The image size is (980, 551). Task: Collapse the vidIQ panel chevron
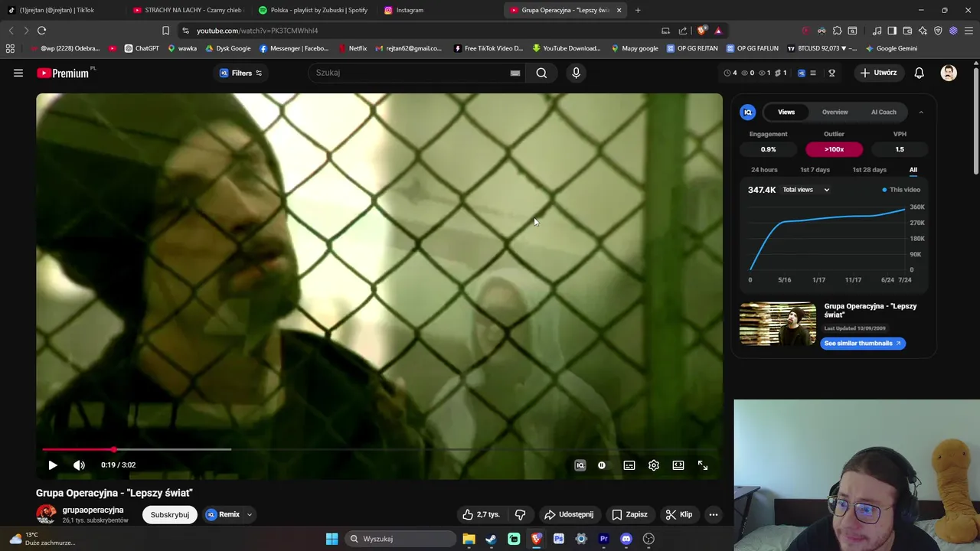[921, 112]
